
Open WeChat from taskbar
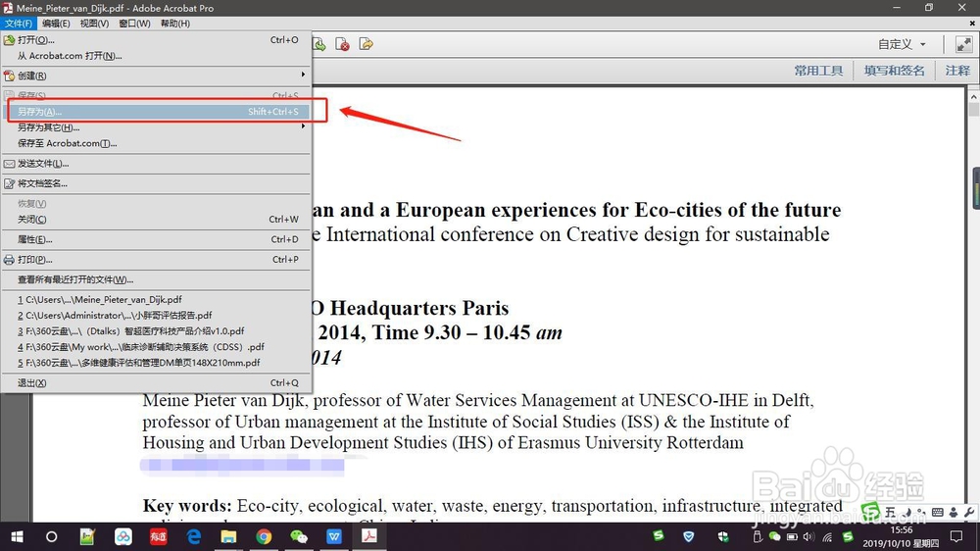pyautogui.click(x=299, y=536)
